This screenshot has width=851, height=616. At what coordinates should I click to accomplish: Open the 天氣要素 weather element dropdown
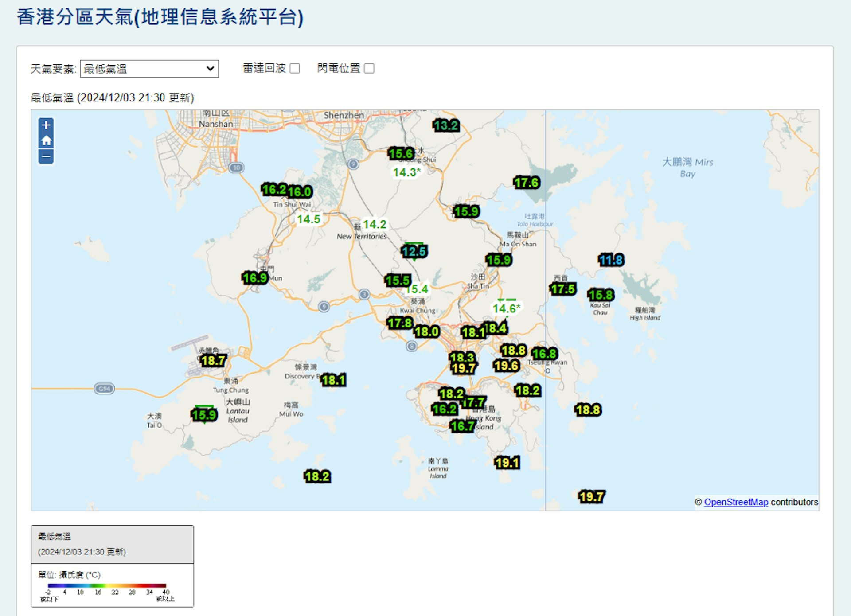[149, 68]
